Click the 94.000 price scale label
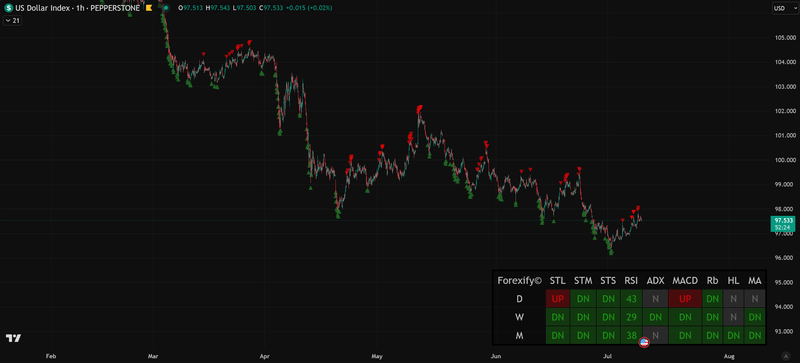 point(785,307)
